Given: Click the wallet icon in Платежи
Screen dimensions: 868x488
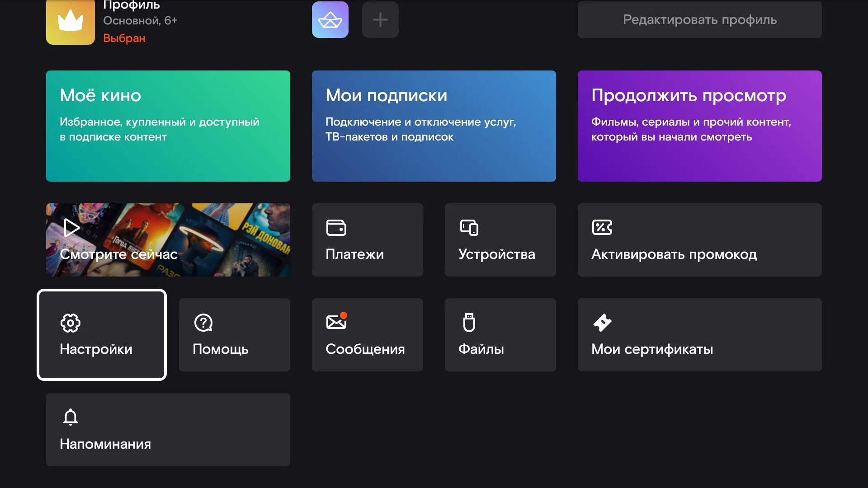Looking at the screenshot, I should click(336, 228).
